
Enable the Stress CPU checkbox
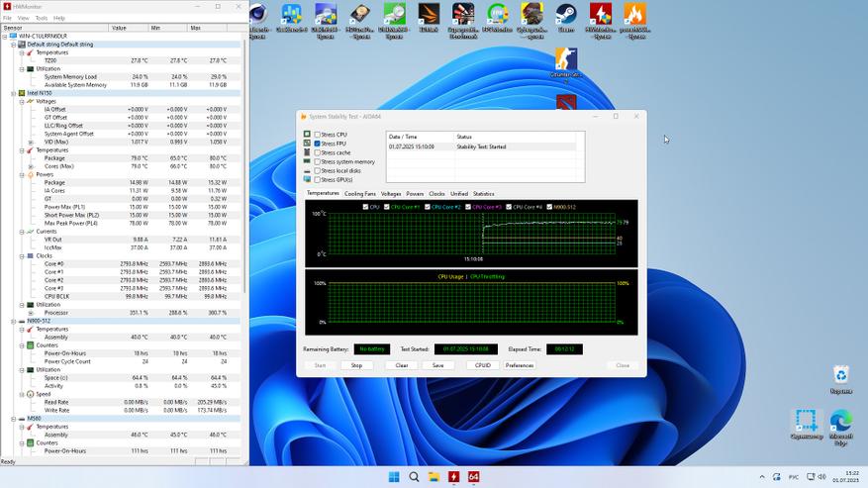318,134
